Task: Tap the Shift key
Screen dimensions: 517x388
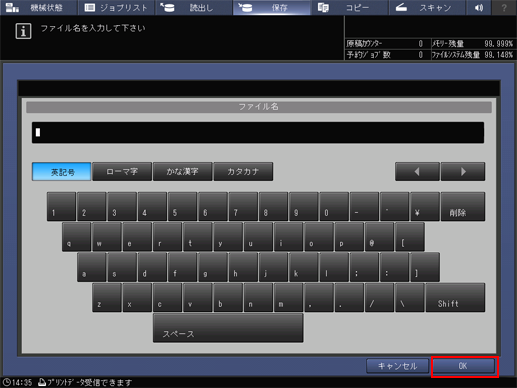Action: tap(455, 298)
